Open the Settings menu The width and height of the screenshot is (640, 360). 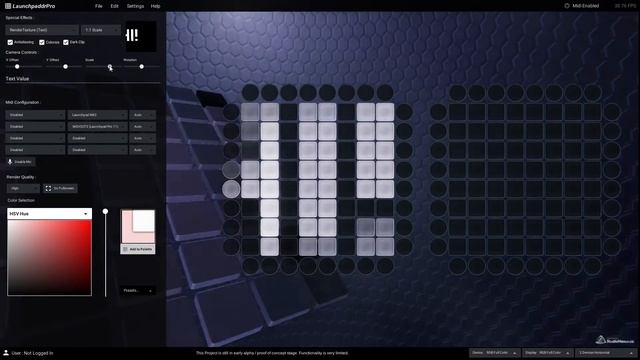135,6
